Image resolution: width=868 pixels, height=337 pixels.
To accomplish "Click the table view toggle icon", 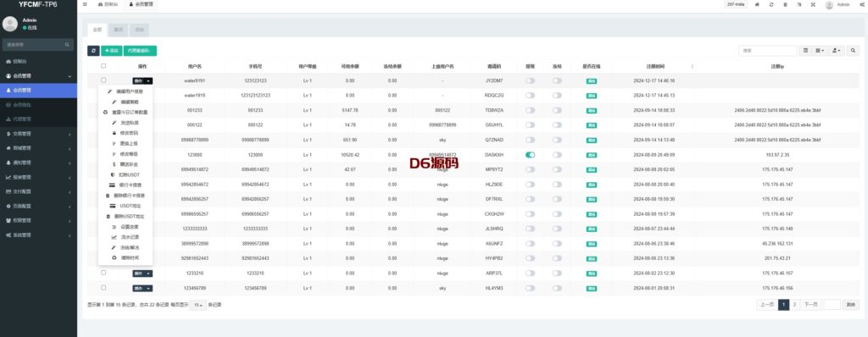I will [805, 50].
